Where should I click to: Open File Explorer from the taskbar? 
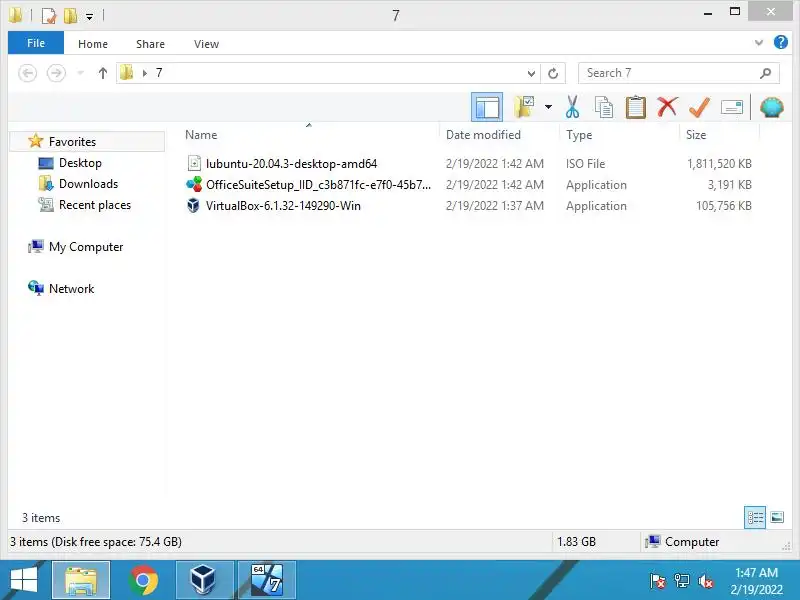(81, 580)
